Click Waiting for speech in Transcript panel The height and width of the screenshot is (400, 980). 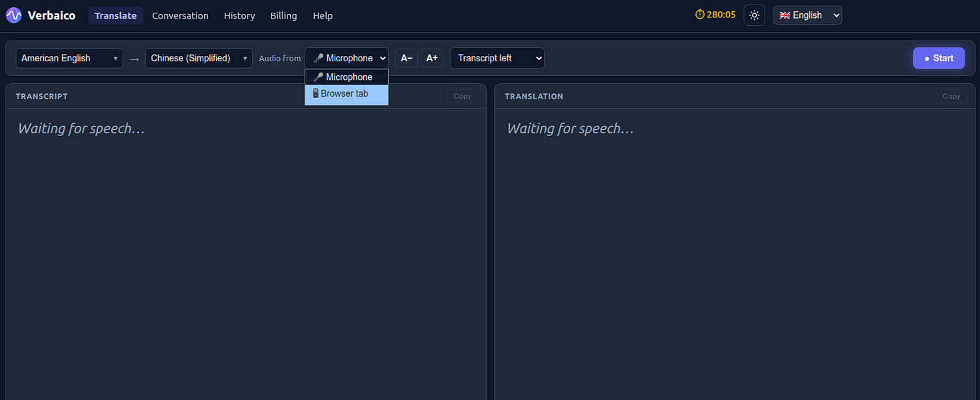click(81, 129)
